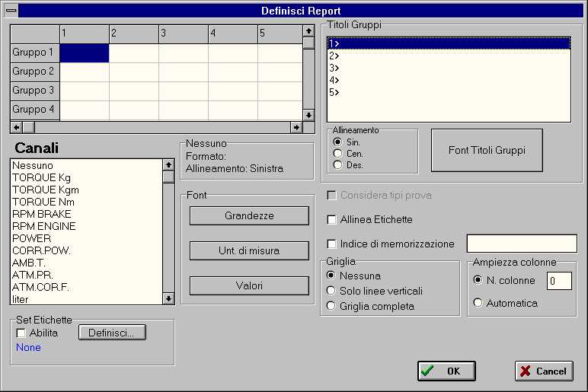Open the Grandezze font settings
588x392 pixels.
point(249,216)
